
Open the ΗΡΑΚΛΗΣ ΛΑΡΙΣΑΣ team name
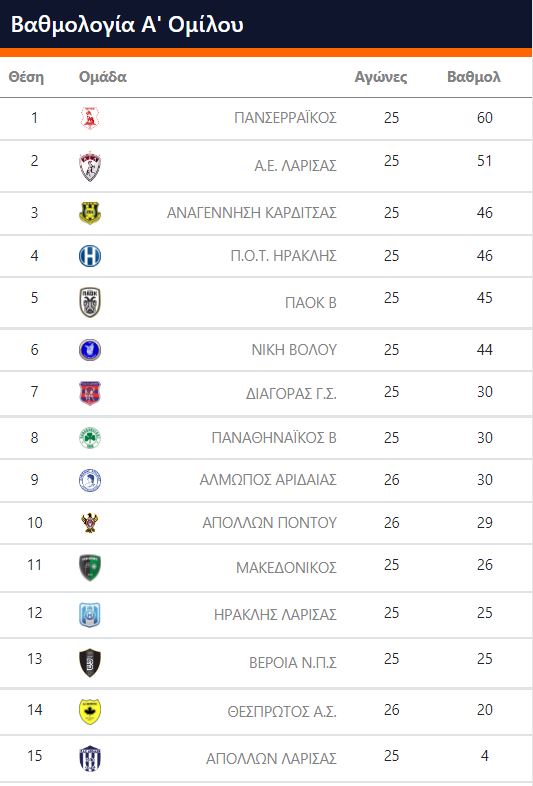[275, 615]
